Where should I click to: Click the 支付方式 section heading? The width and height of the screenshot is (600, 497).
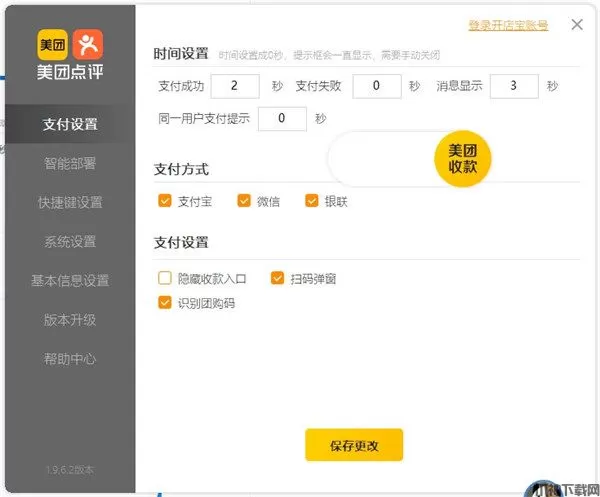[x=181, y=169]
